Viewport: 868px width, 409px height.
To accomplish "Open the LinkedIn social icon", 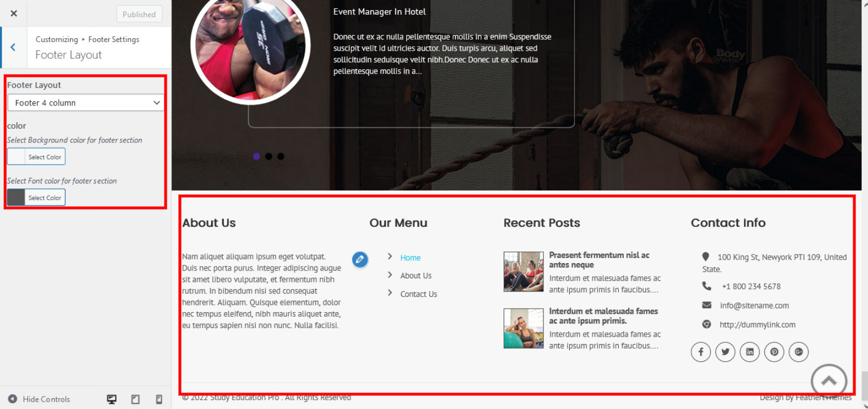I will click(x=750, y=352).
